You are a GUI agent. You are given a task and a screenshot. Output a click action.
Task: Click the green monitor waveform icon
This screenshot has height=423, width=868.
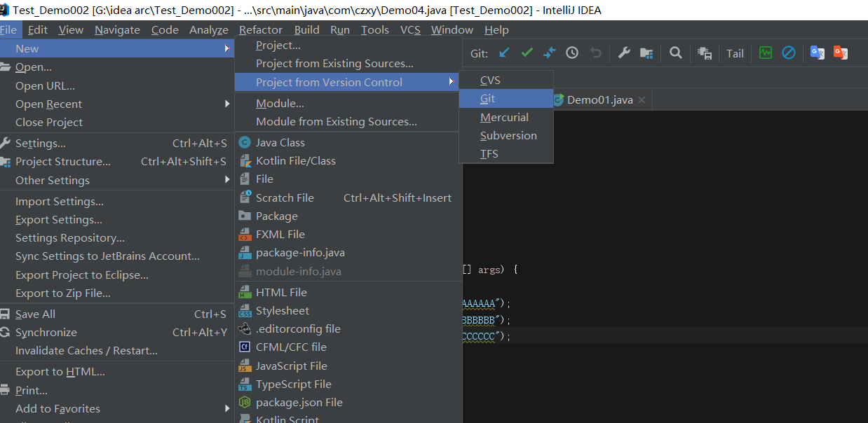coord(766,53)
